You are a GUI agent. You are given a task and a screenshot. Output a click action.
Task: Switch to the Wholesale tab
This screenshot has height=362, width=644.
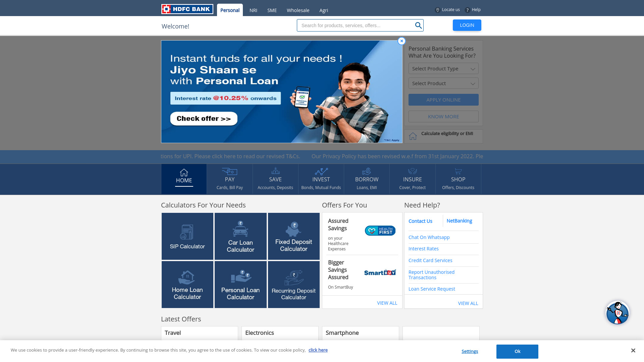click(298, 10)
